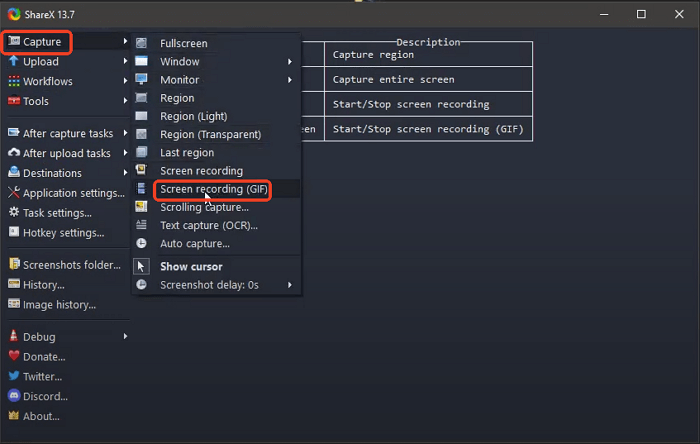Click the Screenshots folder icon
This screenshot has height=444, width=700.
point(14,265)
